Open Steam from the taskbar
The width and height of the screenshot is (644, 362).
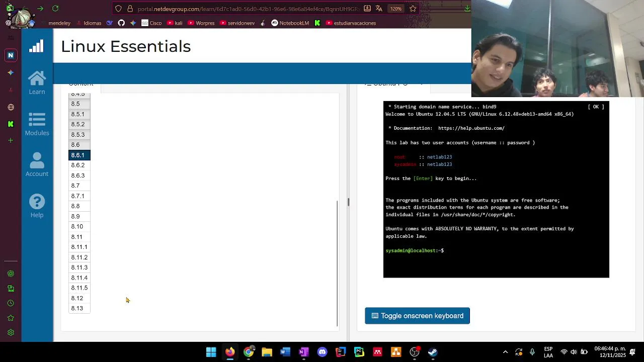point(433,352)
